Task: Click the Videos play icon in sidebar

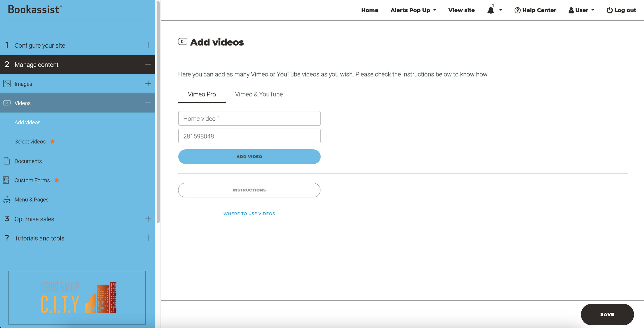Action: tap(7, 103)
